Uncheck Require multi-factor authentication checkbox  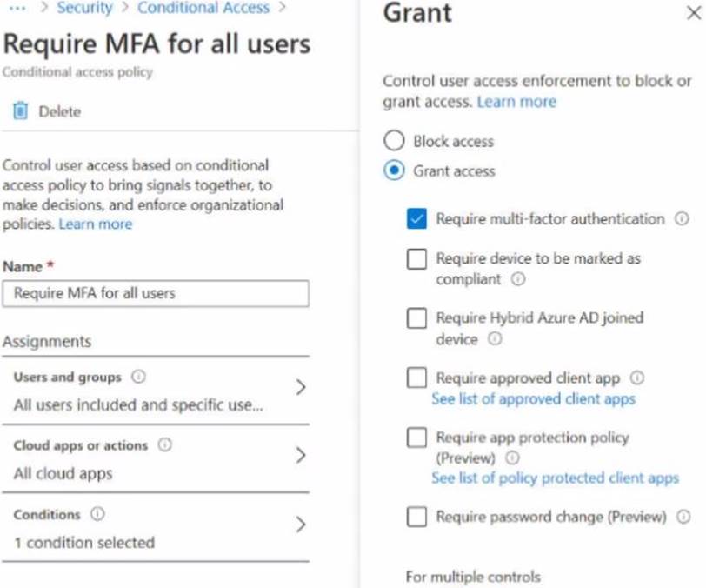click(x=416, y=219)
